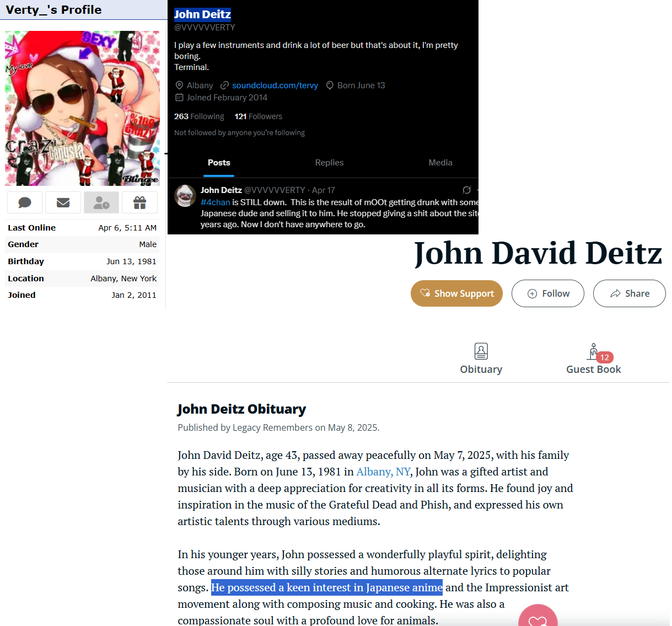The image size is (672, 626).
Task: Click 'Not followed by anyone you're following'
Action: click(x=239, y=133)
